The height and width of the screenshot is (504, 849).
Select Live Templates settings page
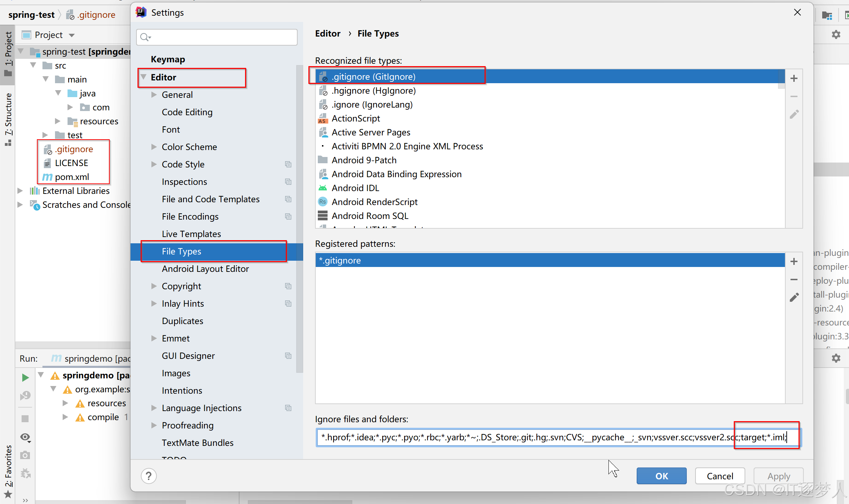[x=191, y=234]
